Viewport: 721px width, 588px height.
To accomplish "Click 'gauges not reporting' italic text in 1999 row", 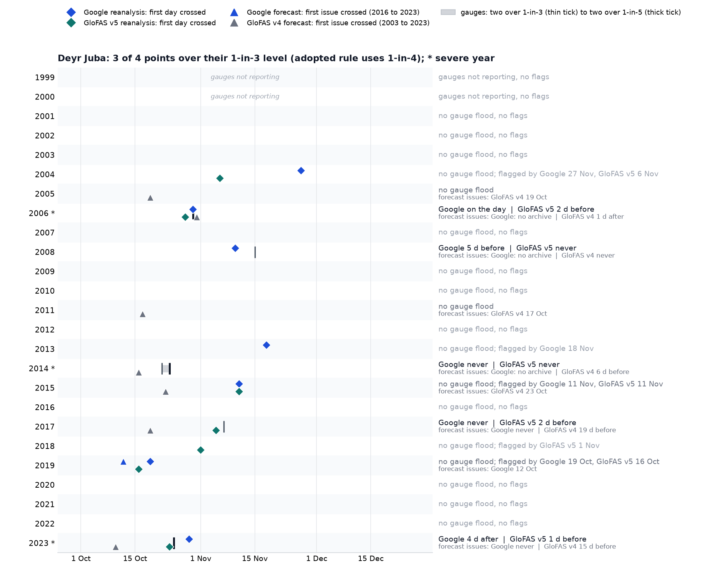I will (x=245, y=77).
